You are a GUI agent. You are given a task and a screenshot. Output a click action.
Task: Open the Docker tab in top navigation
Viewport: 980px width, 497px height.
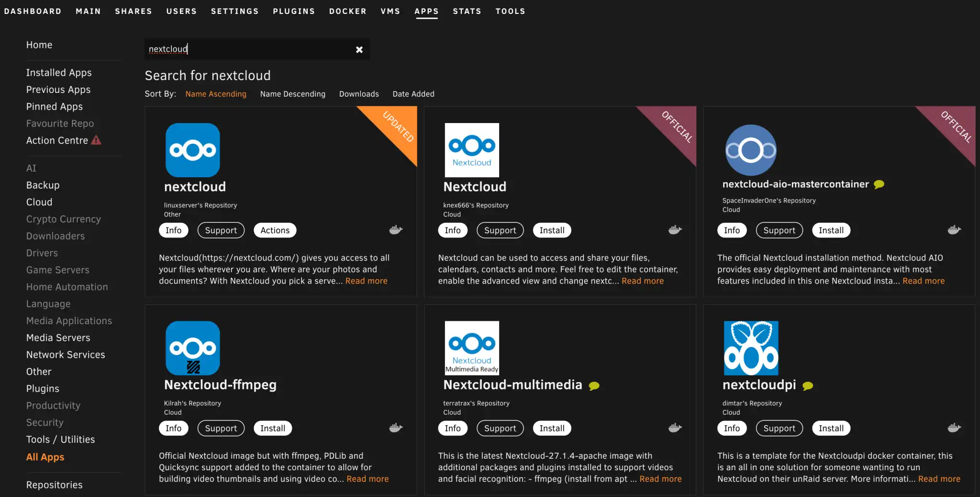pyautogui.click(x=347, y=11)
